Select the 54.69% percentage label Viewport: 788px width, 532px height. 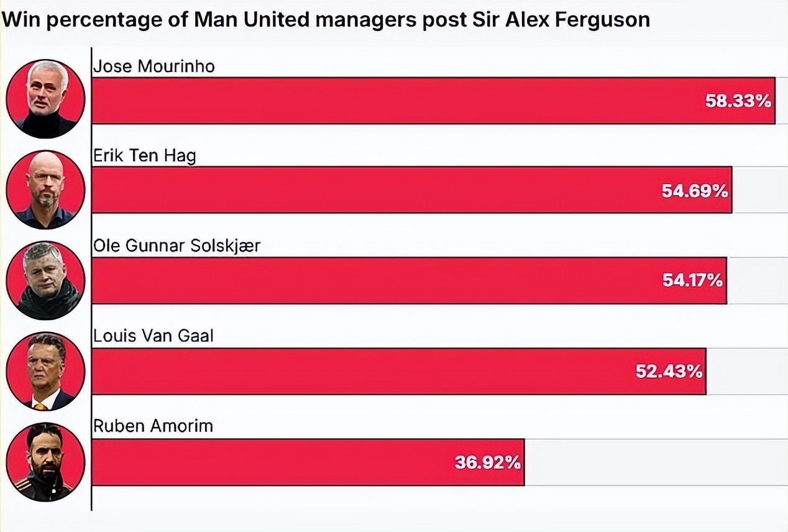click(x=694, y=191)
